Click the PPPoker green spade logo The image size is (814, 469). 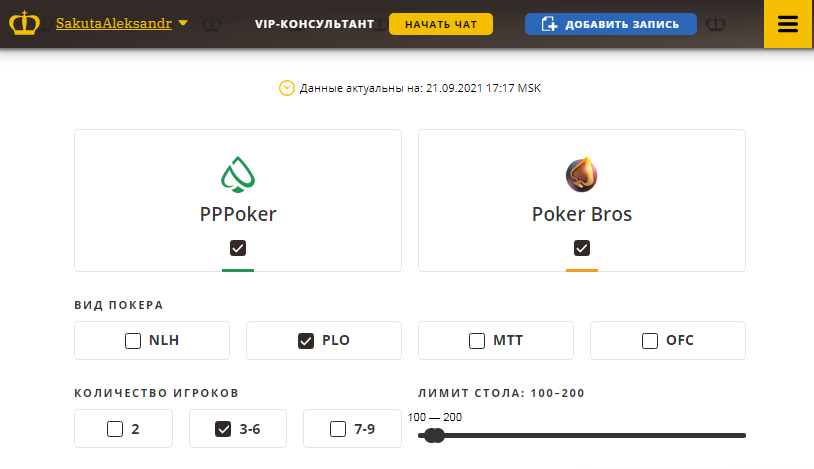coord(238,175)
